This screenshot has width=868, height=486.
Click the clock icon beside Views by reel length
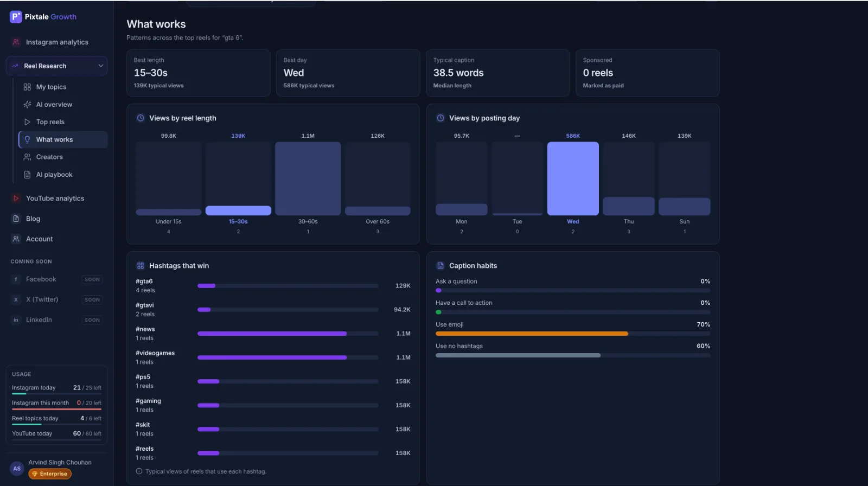(x=141, y=118)
